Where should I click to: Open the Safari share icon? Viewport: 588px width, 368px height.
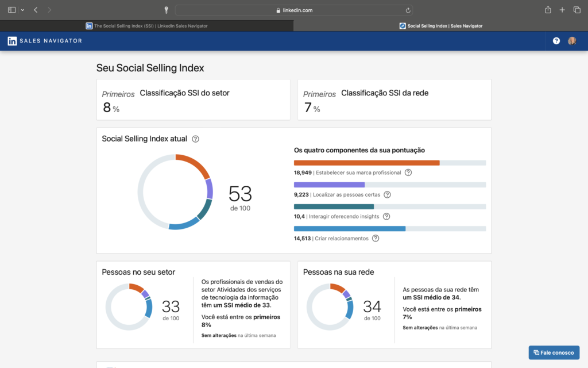pos(548,10)
